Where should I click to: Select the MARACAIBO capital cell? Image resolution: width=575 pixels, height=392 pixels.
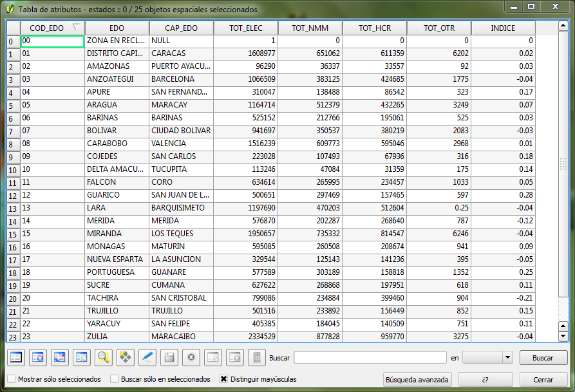point(181,337)
